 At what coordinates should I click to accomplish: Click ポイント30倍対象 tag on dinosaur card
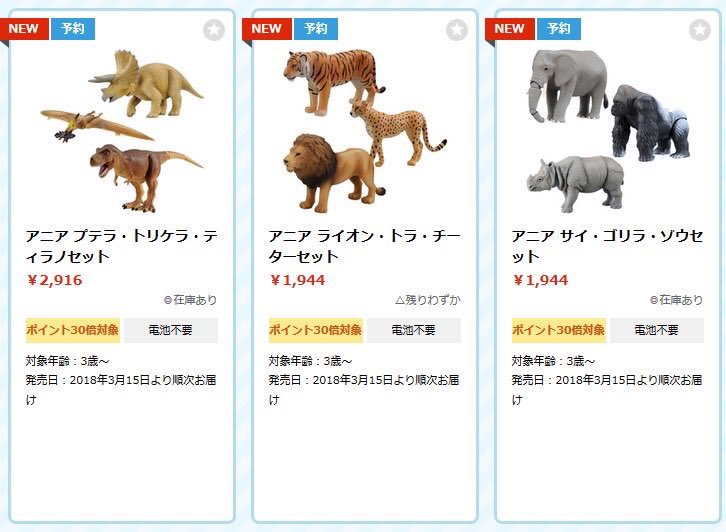(x=73, y=330)
